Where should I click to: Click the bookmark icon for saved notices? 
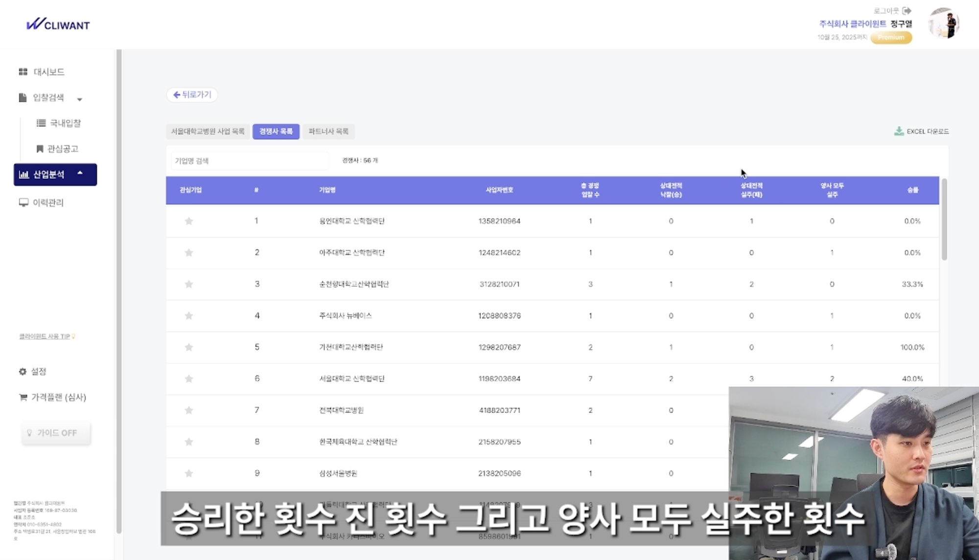pyautogui.click(x=40, y=149)
